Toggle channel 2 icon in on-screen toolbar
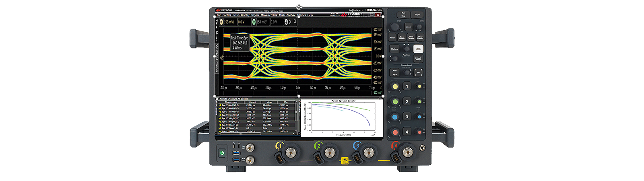The height and width of the screenshot is (181, 644). click(x=254, y=22)
